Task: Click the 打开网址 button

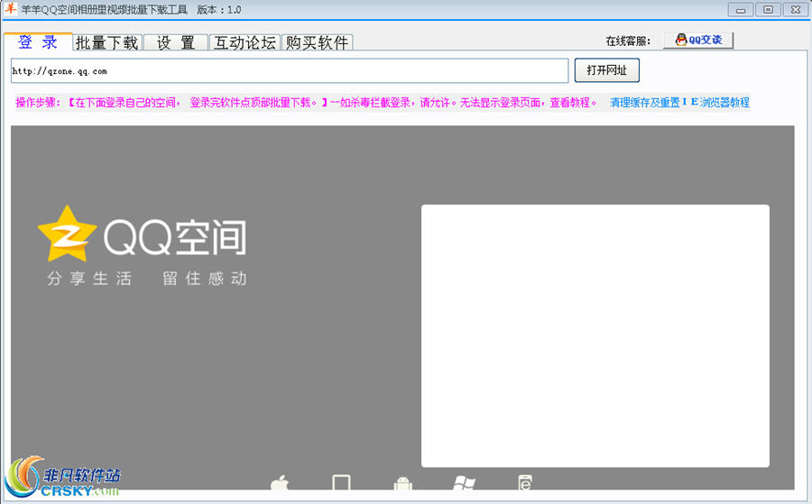Action: [607, 70]
